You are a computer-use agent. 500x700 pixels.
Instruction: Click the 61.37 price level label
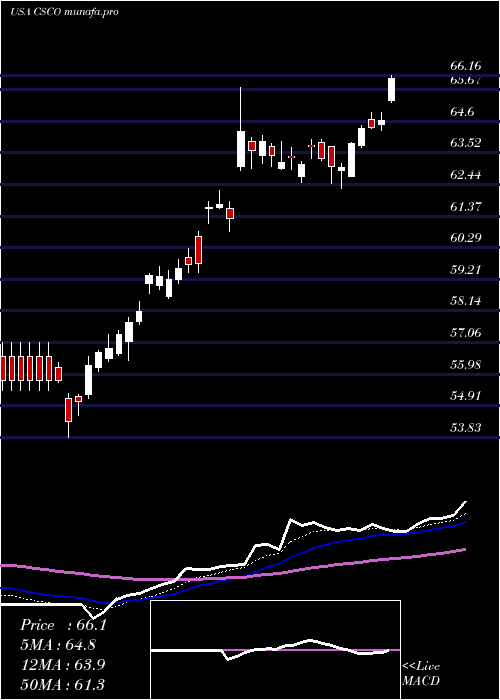(x=466, y=206)
